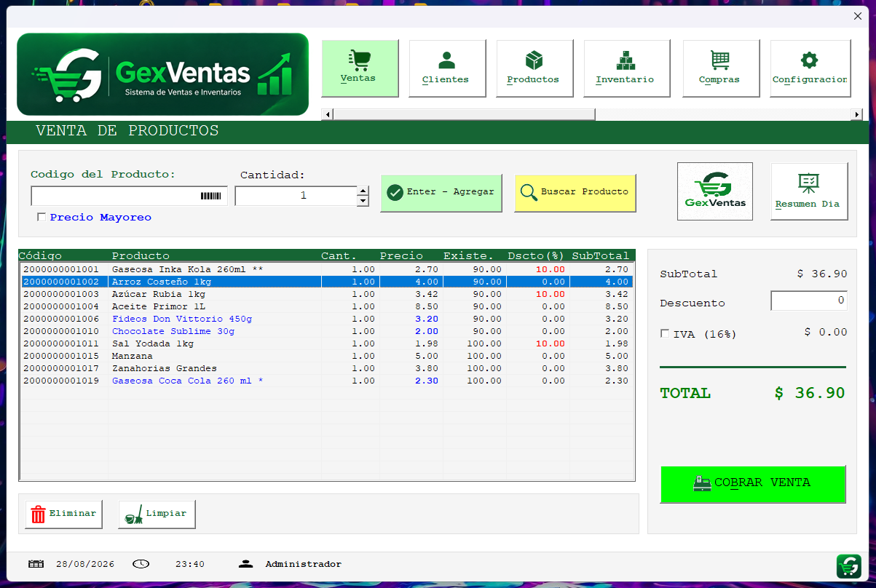
Task: Click the module toolbar horizontal scrollbar thumb
Action: click(x=464, y=114)
